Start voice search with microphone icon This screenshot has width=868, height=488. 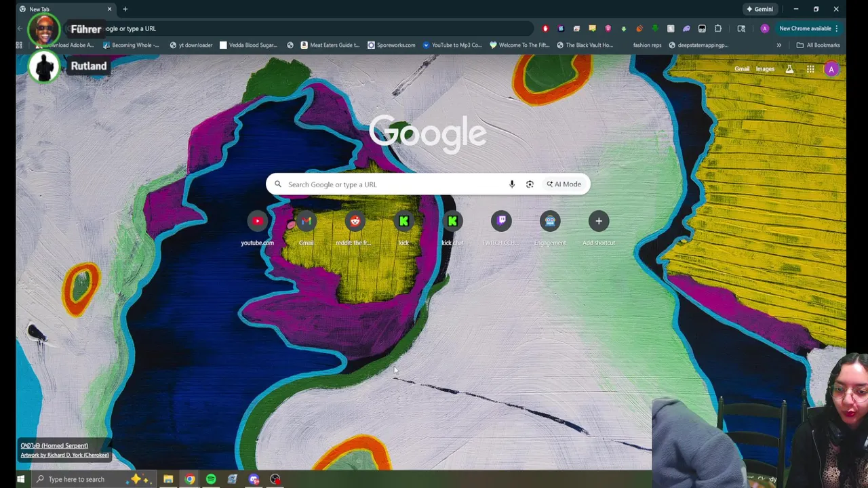512,184
